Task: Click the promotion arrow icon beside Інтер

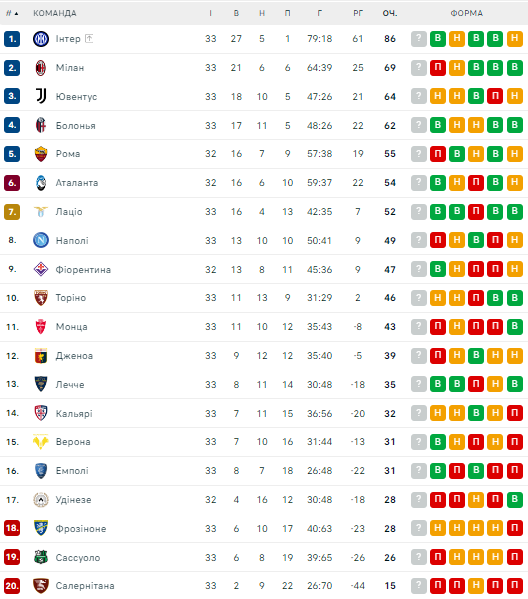Action: pyautogui.click(x=89, y=38)
